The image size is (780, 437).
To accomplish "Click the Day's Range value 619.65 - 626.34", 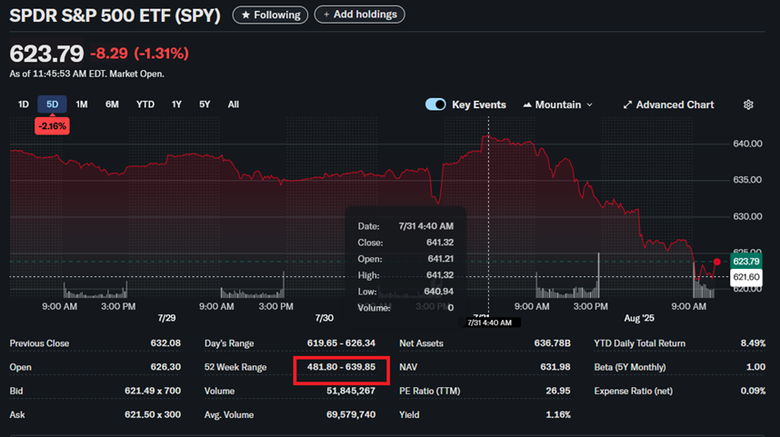I will [341, 343].
